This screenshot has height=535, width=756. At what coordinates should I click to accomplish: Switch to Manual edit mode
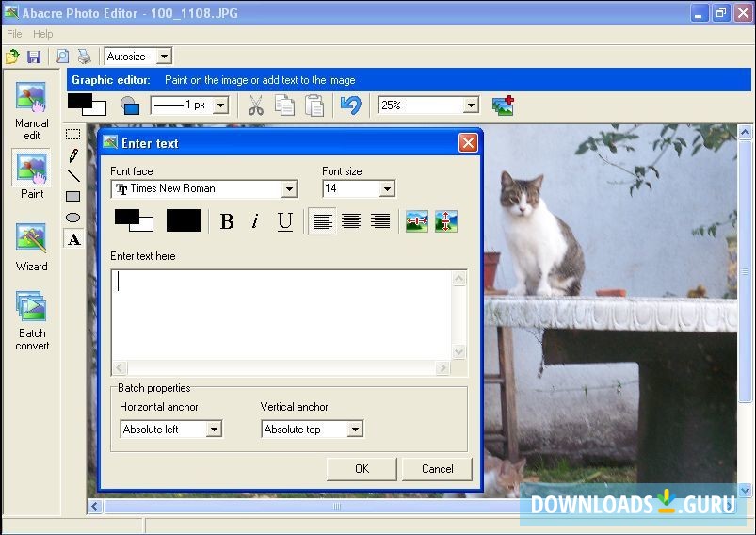click(32, 110)
